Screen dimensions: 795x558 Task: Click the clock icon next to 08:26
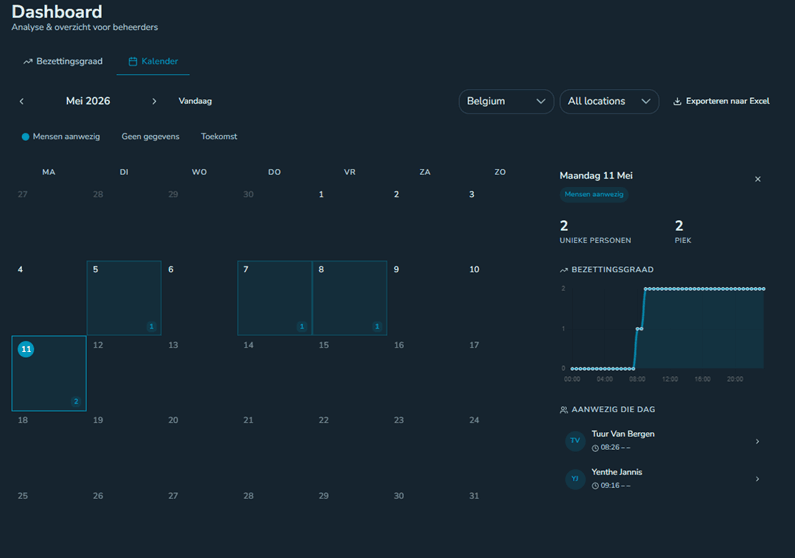click(x=595, y=448)
